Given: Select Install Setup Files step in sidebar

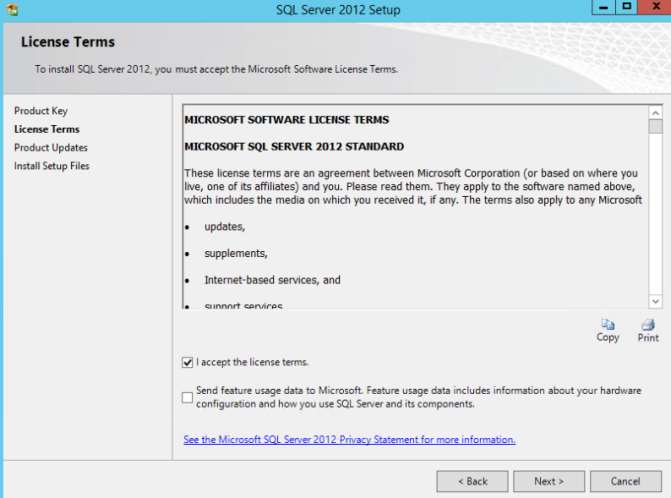Looking at the screenshot, I should coord(52,166).
